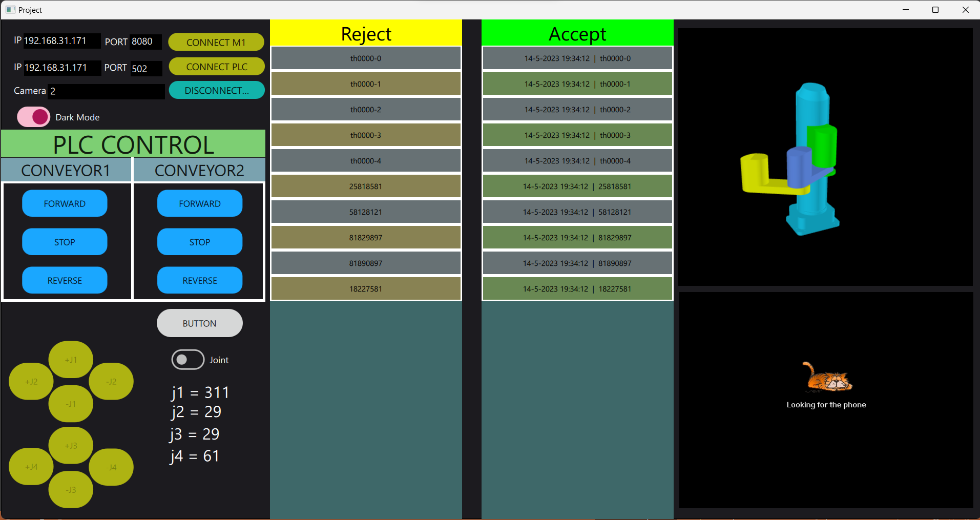This screenshot has width=980, height=520.
Task: Click the CONNECT M1 button
Action: [216, 42]
